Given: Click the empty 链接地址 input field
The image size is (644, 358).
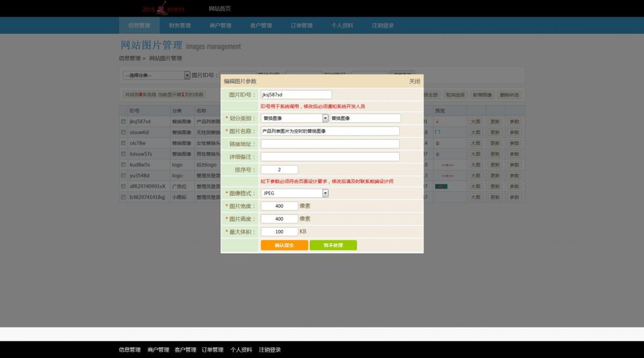Looking at the screenshot, I should click(x=330, y=144).
